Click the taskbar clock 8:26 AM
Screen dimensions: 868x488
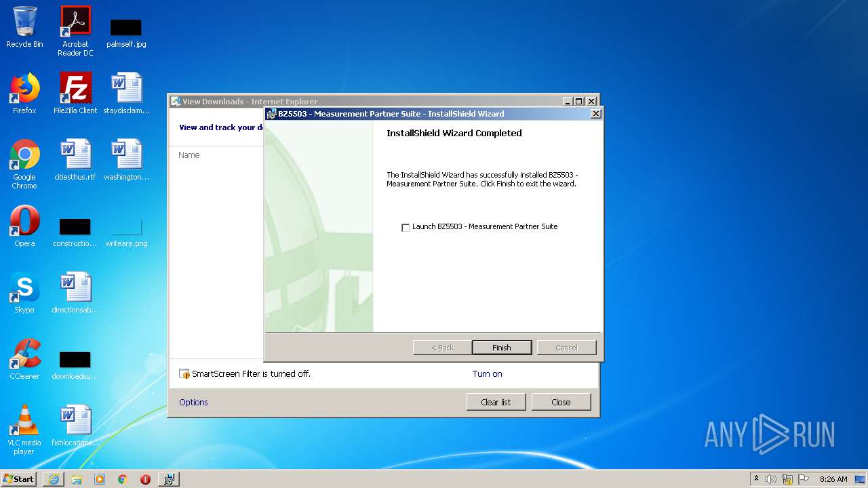pos(833,479)
